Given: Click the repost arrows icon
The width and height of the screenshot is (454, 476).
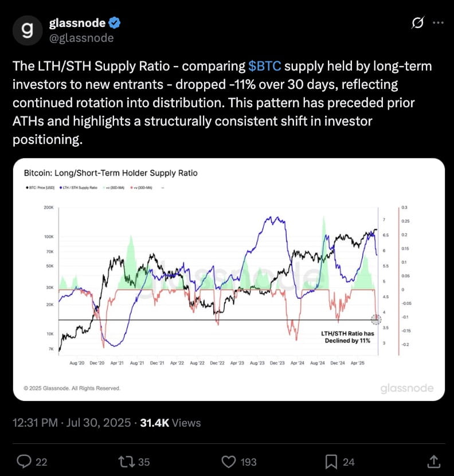Looking at the screenshot, I should tap(127, 462).
